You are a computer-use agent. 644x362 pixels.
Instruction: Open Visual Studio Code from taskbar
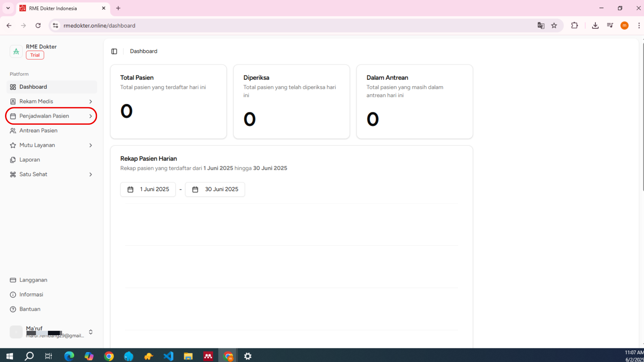[x=168, y=356]
